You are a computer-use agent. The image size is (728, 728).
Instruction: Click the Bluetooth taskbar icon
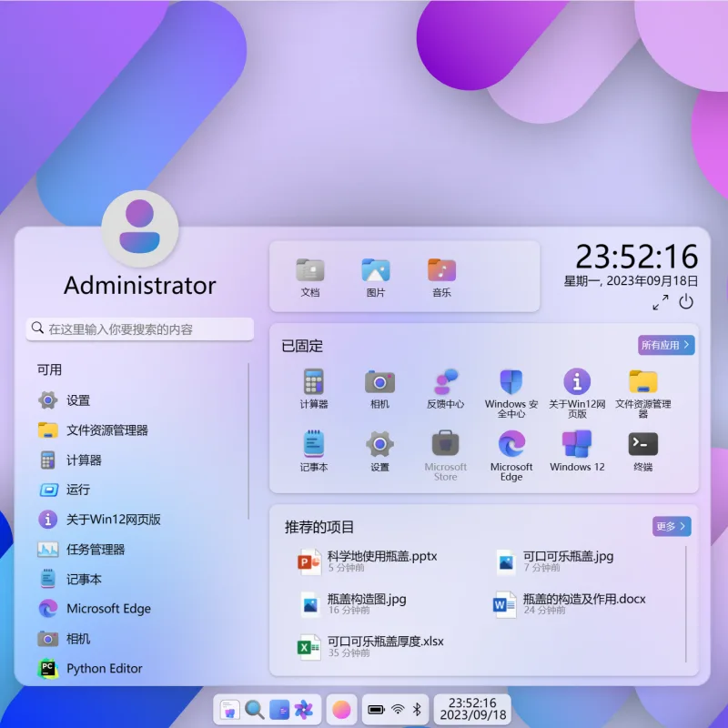[x=417, y=710]
